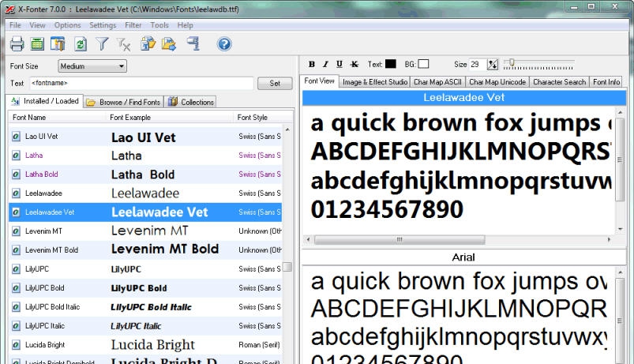The height and width of the screenshot is (364, 634).
Task: Click the Print icon in the toolbar
Action: click(x=17, y=44)
